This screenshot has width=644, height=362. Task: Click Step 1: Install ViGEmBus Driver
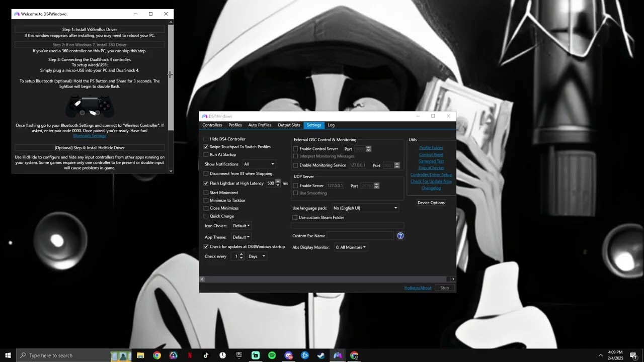pyautogui.click(x=90, y=29)
